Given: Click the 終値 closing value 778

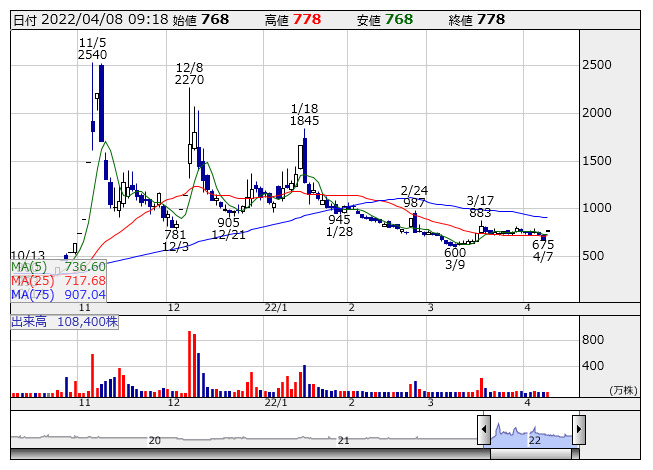Looking at the screenshot, I should pyautogui.click(x=491, y=19).
